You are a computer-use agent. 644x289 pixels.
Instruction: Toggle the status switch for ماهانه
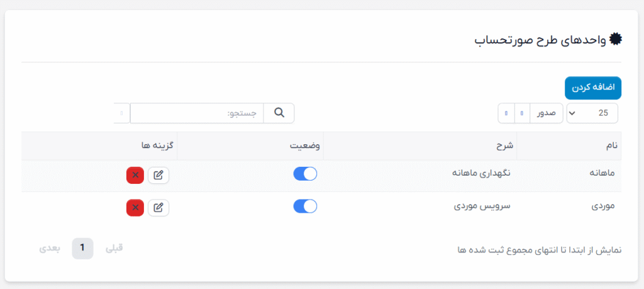[305, 174]
